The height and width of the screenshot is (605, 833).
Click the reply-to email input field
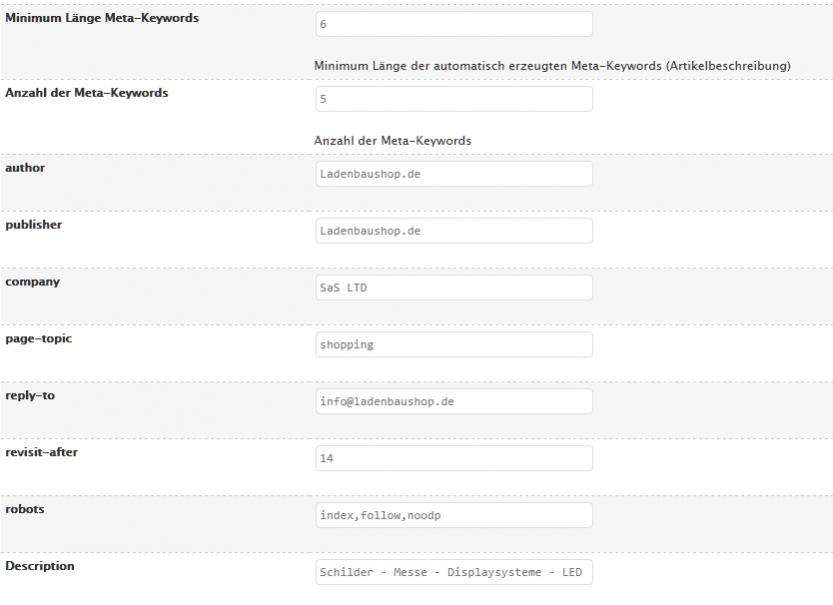point(453,402)
